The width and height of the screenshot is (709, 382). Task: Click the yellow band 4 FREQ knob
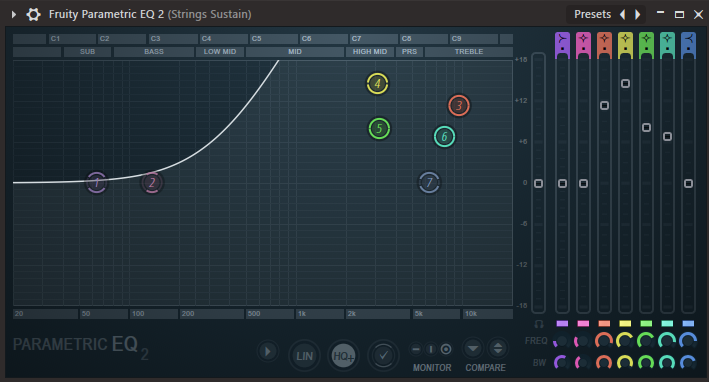click(x=625, y=341)
